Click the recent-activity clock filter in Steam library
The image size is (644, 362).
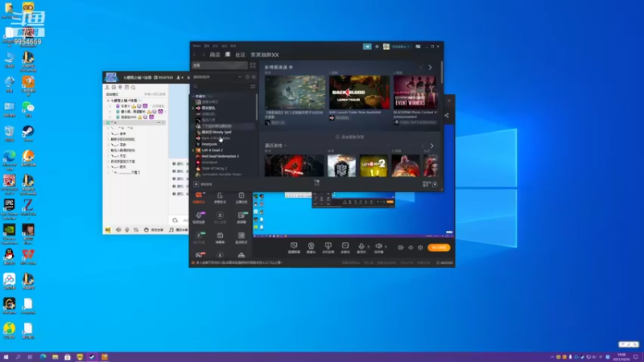pyautogui.click(x=247, y=76)
